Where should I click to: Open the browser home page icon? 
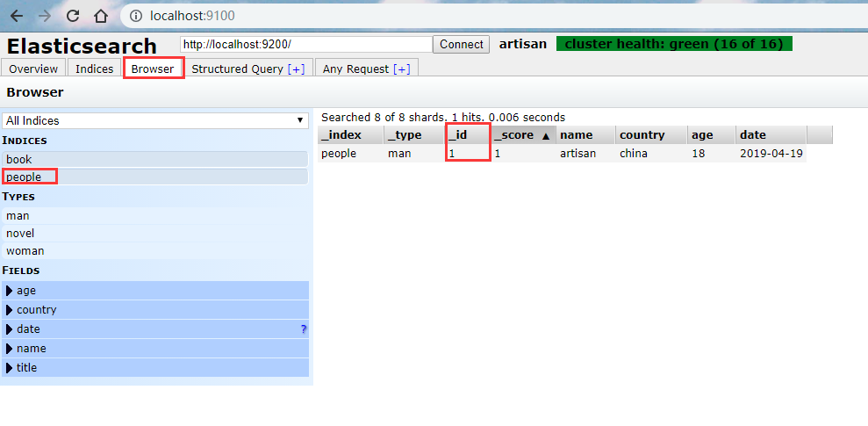[100, 16]
